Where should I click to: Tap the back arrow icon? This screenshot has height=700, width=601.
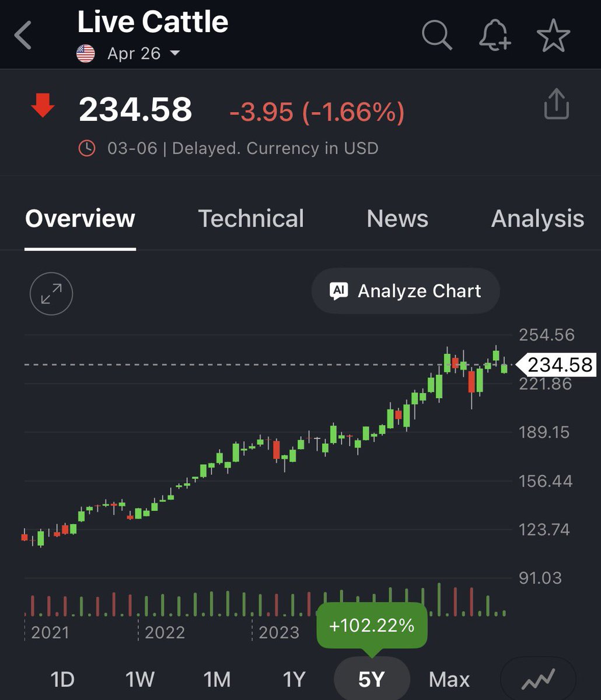23,36
